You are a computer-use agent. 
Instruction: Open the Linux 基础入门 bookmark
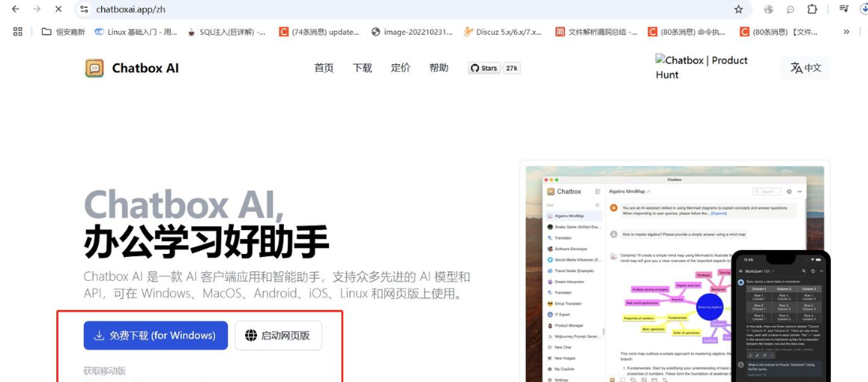[x=136, y=32]
